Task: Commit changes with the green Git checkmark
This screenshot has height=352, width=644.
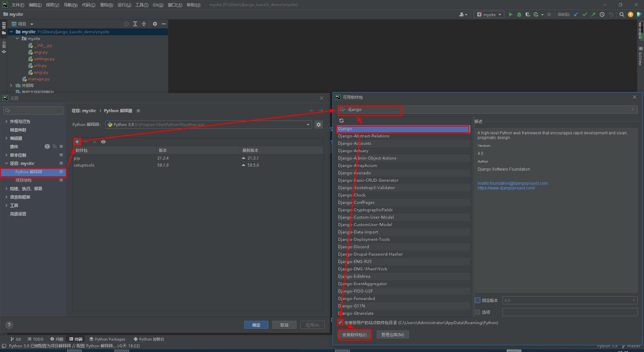Action: point(585,14)
